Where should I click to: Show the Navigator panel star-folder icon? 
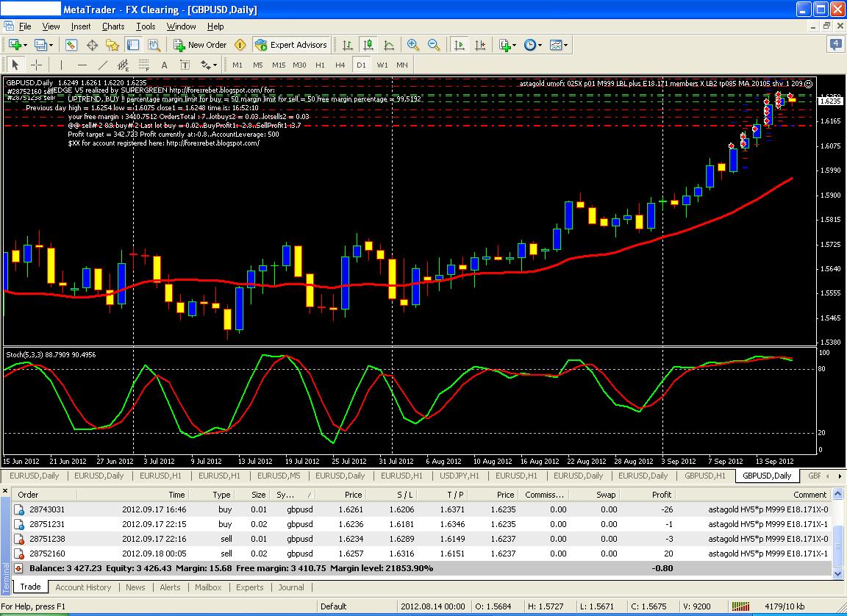(x=112, y=45)
